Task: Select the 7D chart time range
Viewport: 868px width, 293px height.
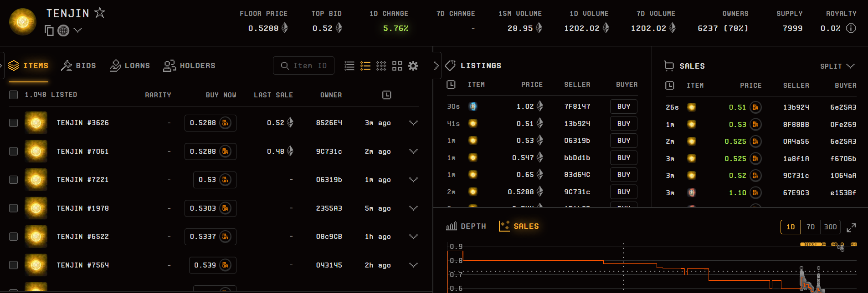Action: point(811,227)
